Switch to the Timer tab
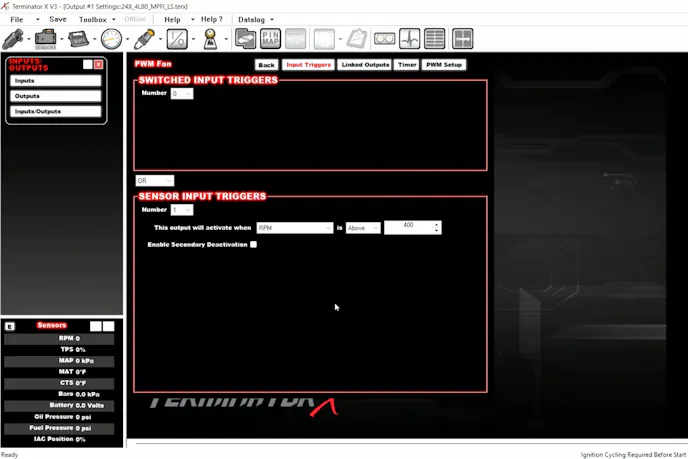Screen dimensions: 688x459 (407, 65)
